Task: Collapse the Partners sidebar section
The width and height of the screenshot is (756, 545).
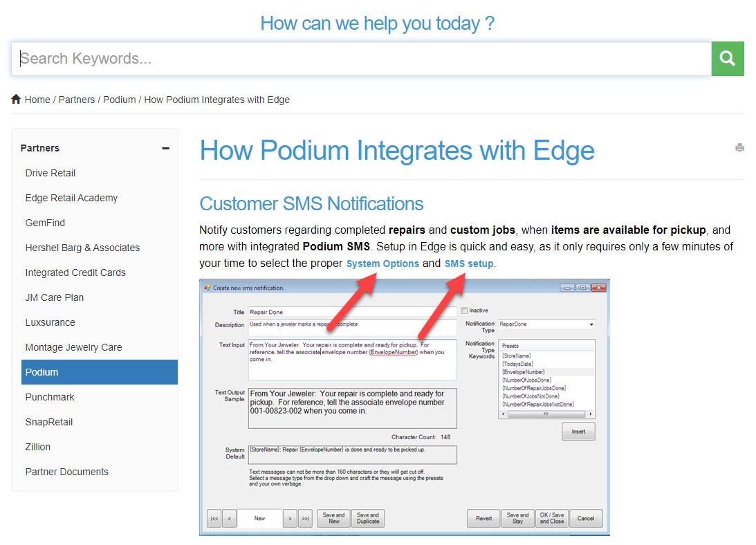Action: click(165, 148)
